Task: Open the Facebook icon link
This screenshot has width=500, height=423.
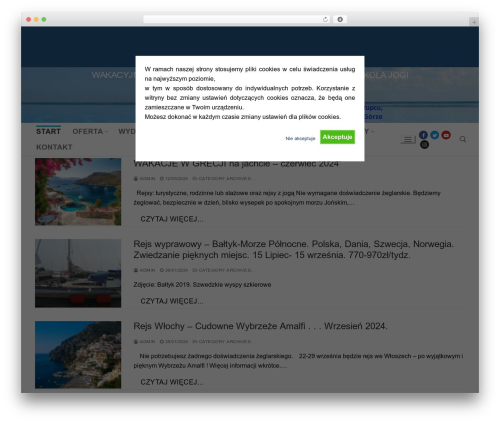Action: click(x=423, y=135)
